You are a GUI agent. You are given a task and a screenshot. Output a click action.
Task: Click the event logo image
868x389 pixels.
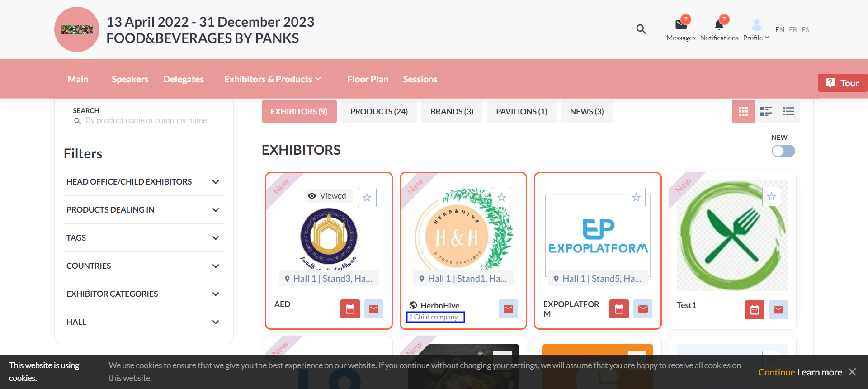point(77,29)
